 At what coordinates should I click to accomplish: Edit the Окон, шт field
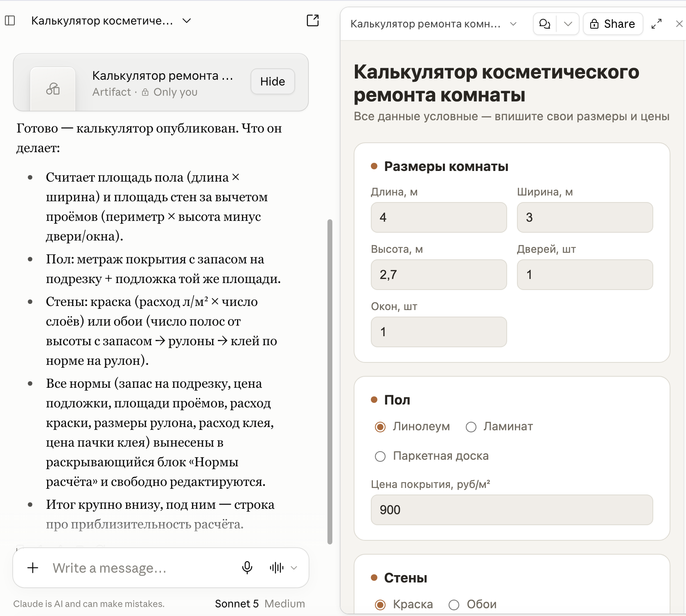(439, 332)
